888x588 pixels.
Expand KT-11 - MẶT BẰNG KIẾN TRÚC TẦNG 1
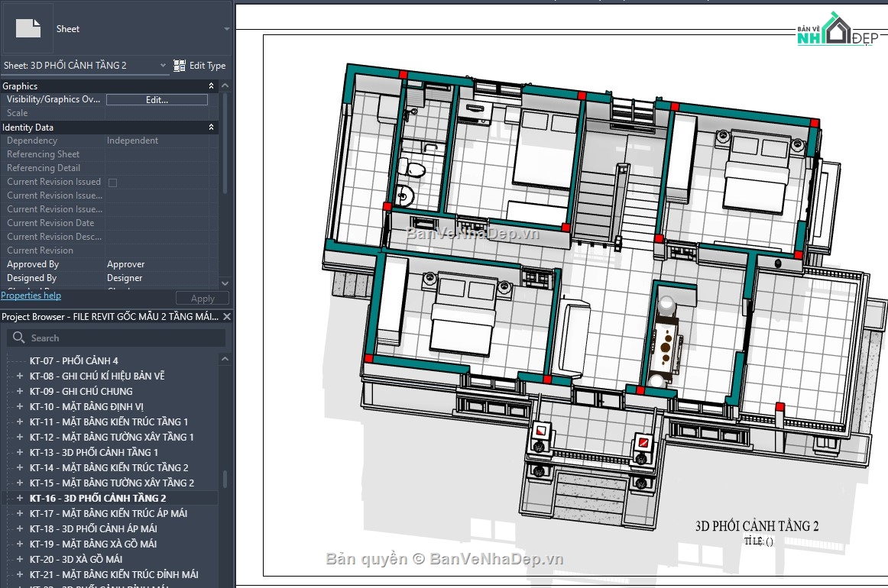[20, 422]
